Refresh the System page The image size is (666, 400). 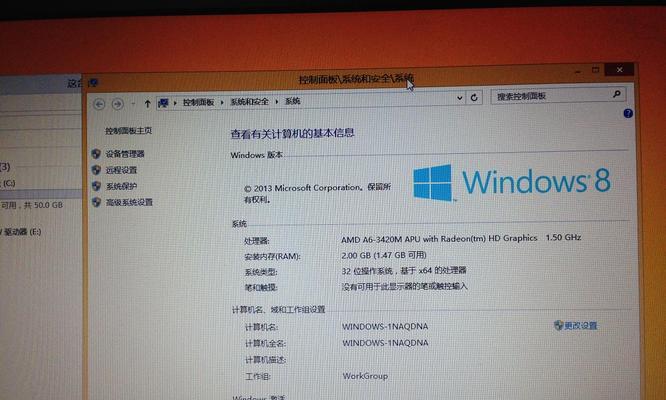coord(474,98)
